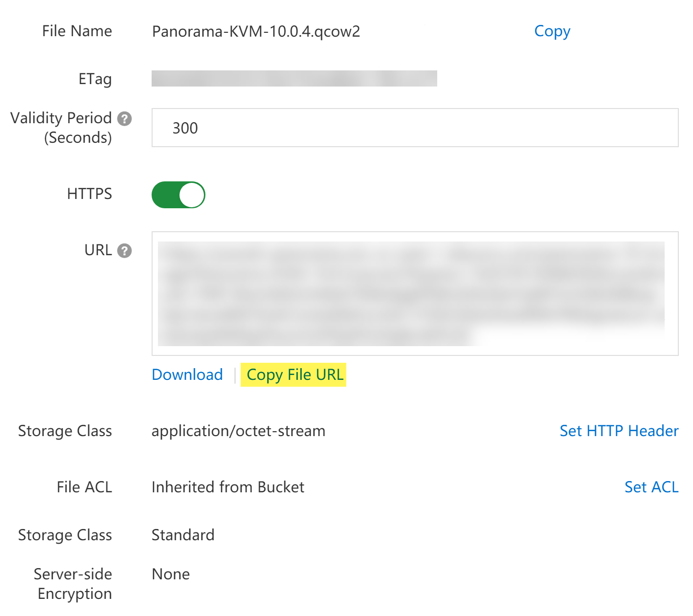This screenshot has width=693, height=616.
Task: Click the Inherited from Bucket ACL value
Action: [x=228, y=487]
